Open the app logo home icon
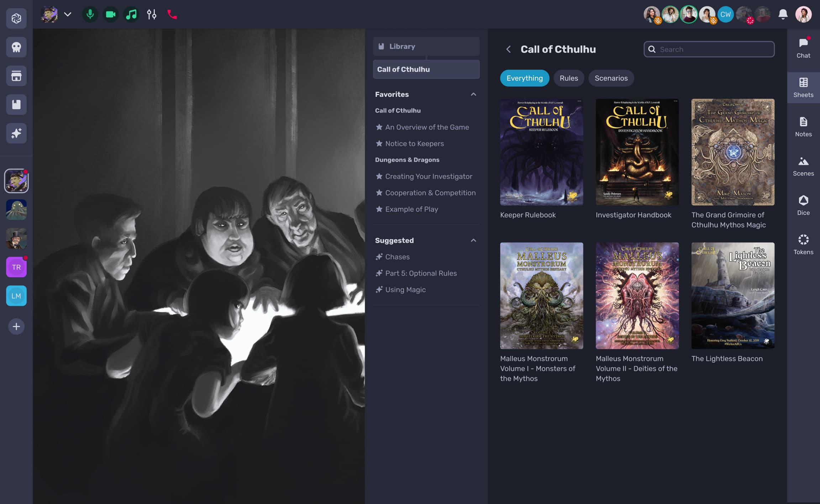Image resolution: width=820 pixels, height=504 pixels. 16,18
